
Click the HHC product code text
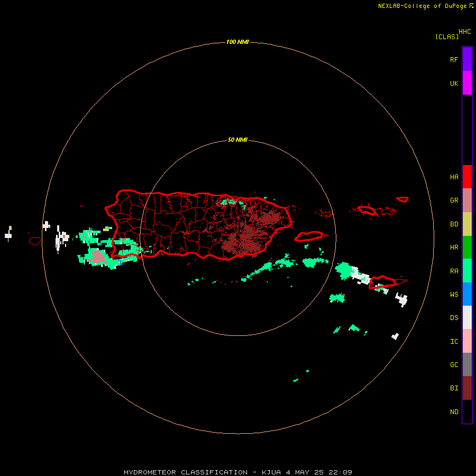point(465,32)
